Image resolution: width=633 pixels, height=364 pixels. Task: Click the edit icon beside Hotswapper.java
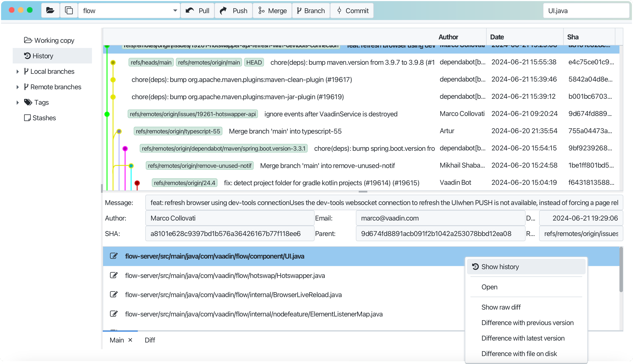(114, 276)
